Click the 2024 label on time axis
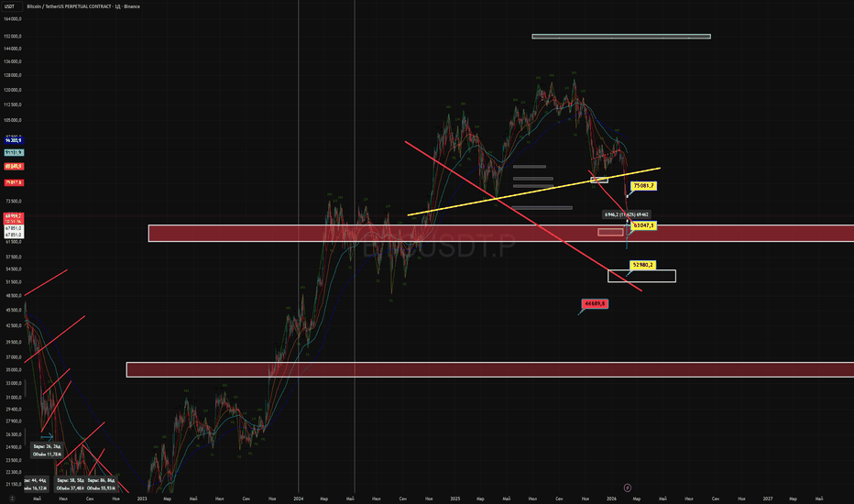Image resolution: width=854 pixels, height=504 pixels. click(x=299, y=499)
